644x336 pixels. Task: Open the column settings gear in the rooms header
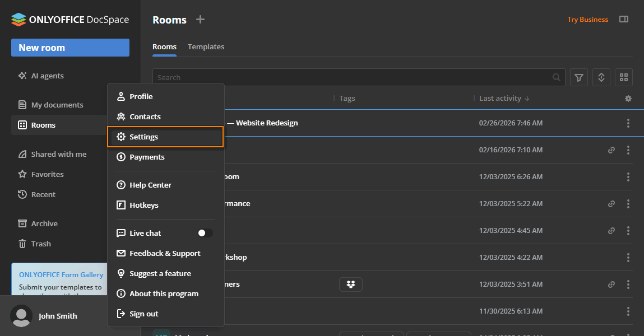(628, 98)
